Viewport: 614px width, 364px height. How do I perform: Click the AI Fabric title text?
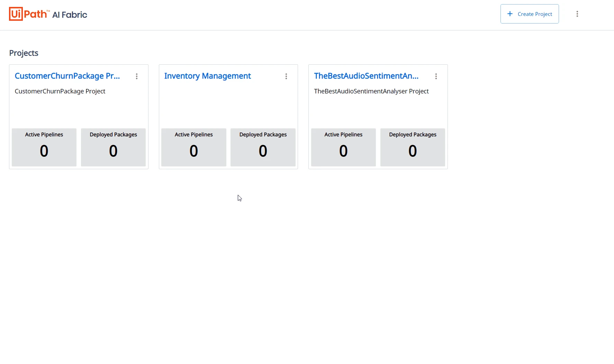click(70, 15)
